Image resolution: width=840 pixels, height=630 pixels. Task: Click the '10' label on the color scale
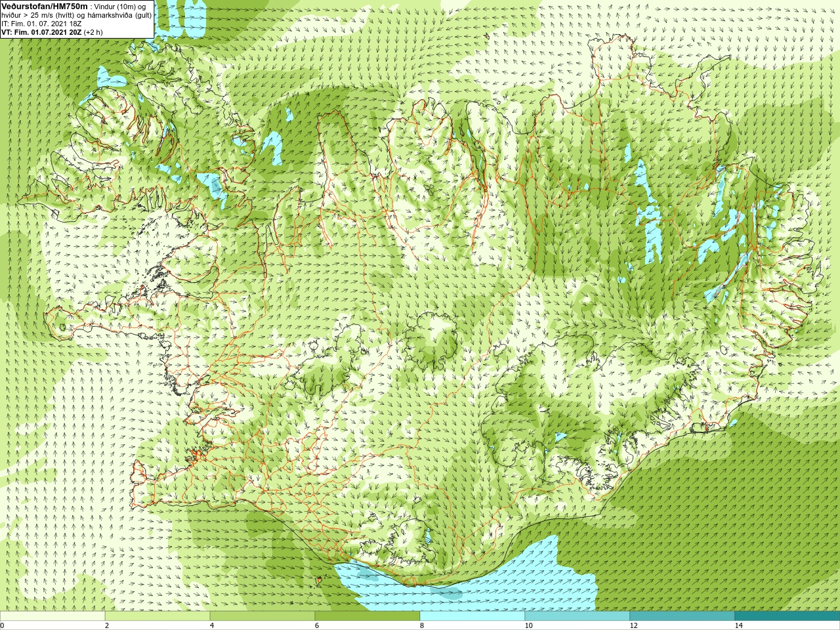(528, 625)
